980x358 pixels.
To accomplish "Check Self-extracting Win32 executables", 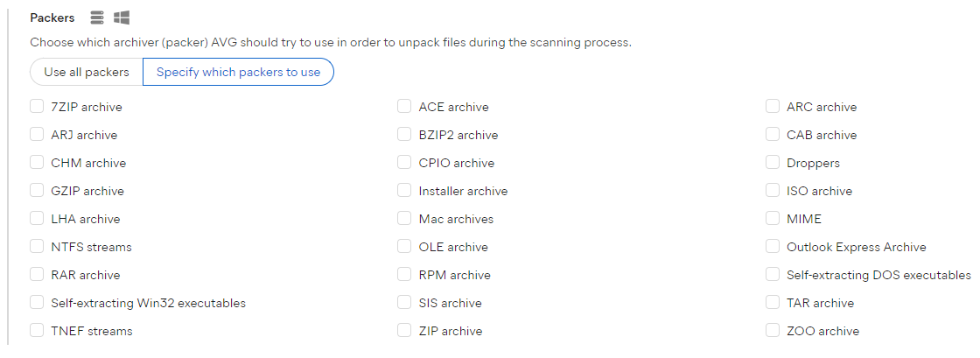I will click(37, 303).
